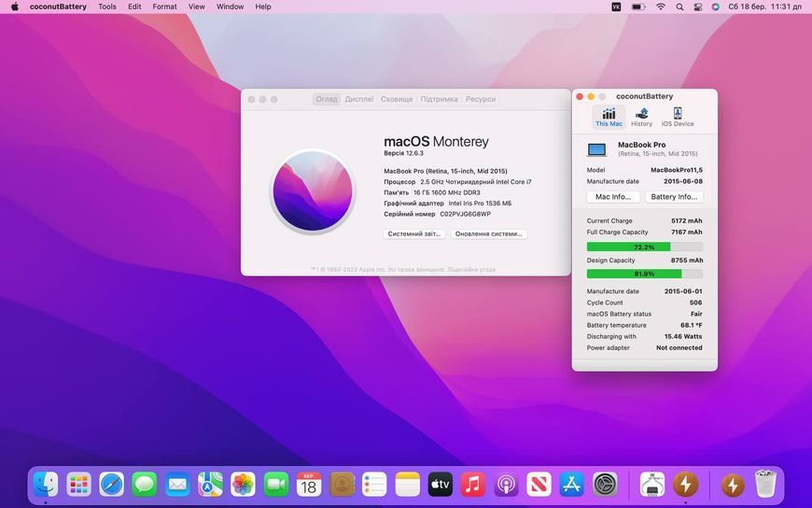Click the Battery temperature value 68.1 °F
Screen dimensions: 812x508
pos(692,326)
